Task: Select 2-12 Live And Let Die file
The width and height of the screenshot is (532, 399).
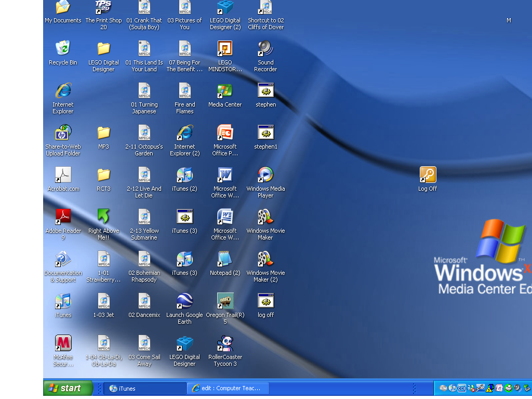Action: pyautogui.click(x=144, y=182)
